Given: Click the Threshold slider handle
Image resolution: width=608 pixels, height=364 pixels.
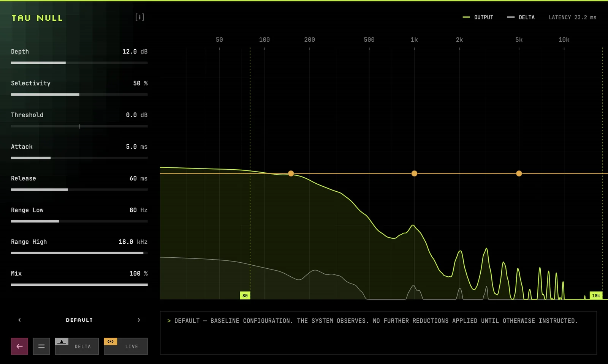Looking at the screenshot, I should click(79, 126).
